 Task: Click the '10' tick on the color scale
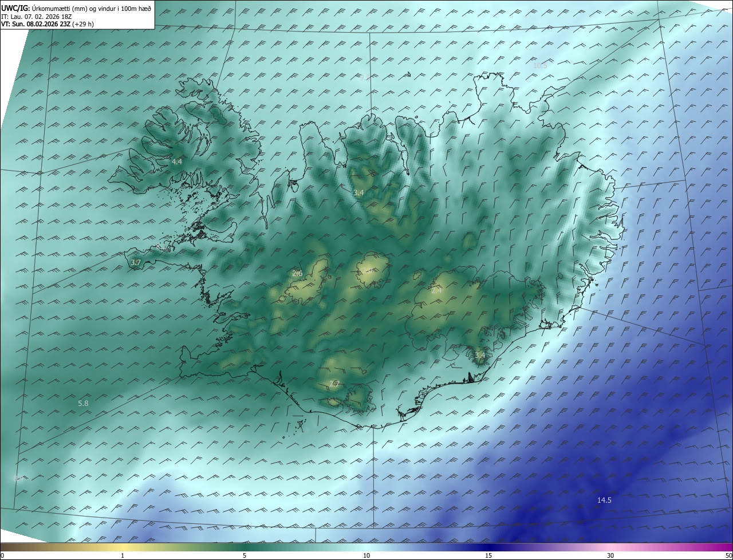pyautogui.click(x=366, y=555)
